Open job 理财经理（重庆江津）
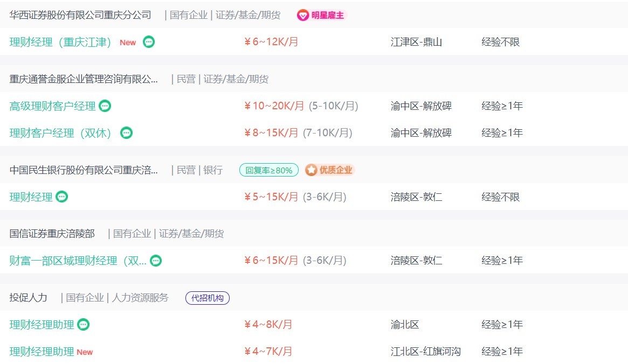The image size is (628, 364). 60,42
